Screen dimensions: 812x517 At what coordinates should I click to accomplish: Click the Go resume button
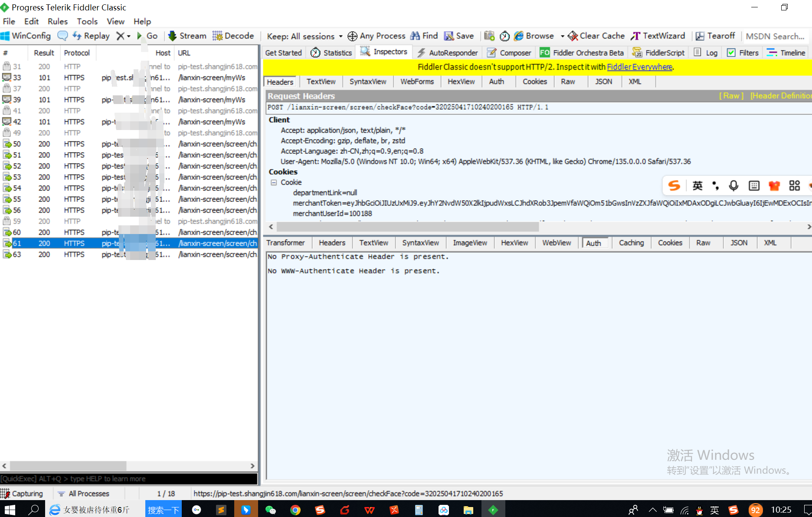[147, 36]
